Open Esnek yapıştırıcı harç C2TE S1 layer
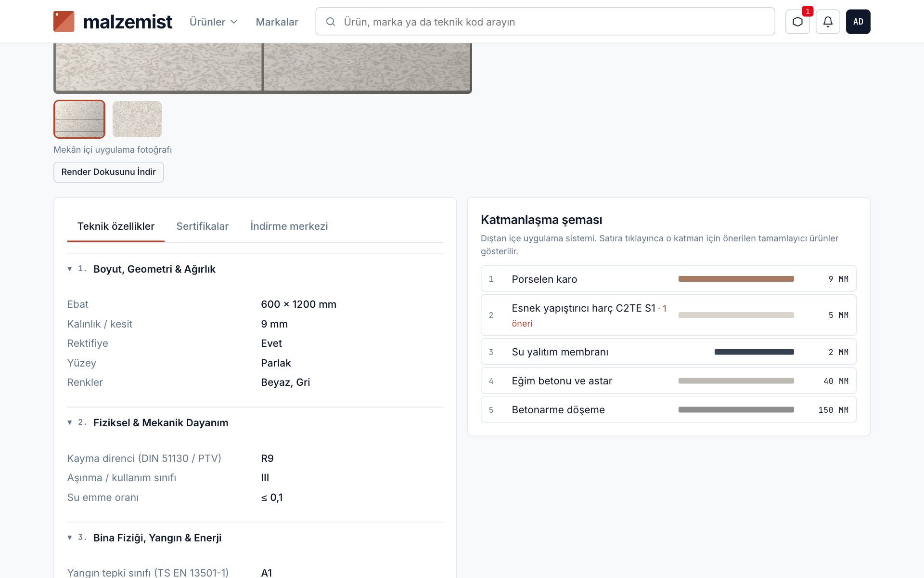 668,315
